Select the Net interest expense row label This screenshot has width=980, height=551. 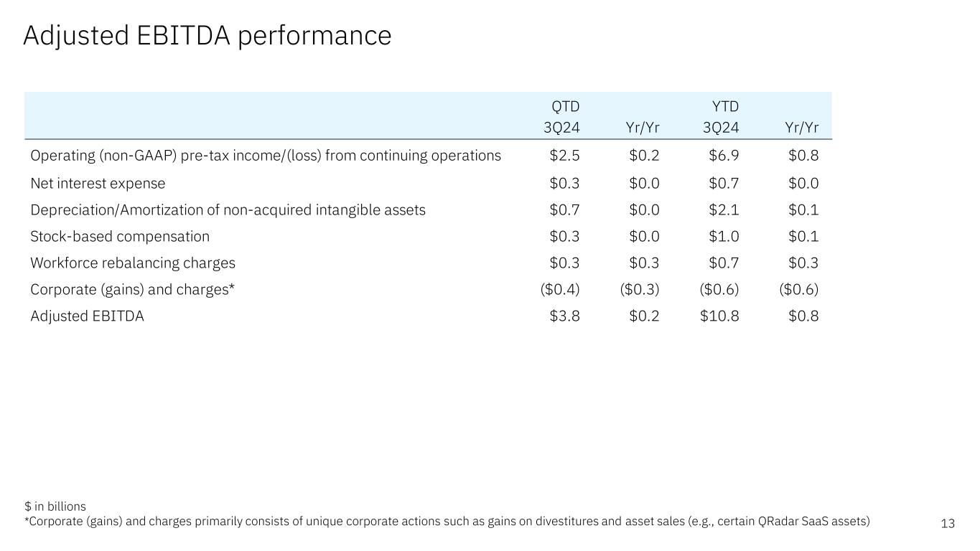point(98,183)
